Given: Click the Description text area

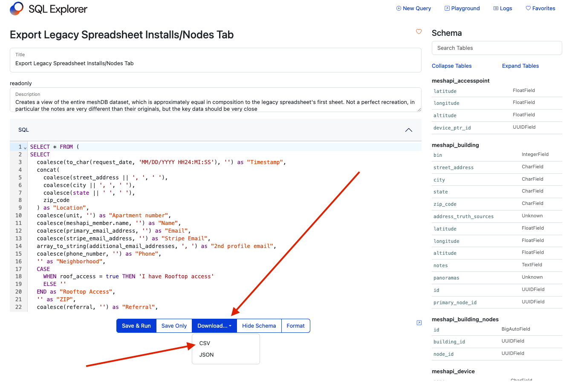Looking at the screenshot, I should coord(216,100).
